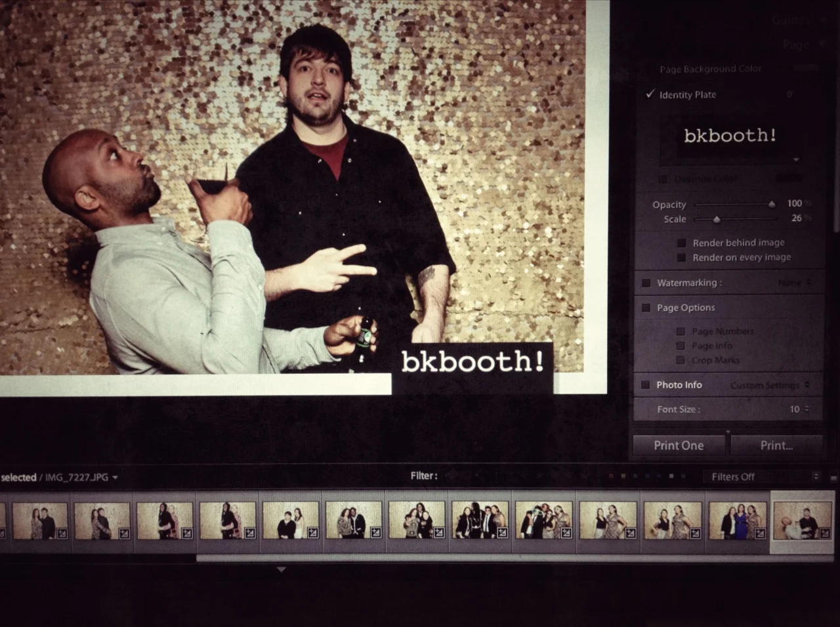Click the identity plate rotation 0° value

[x=791, y=94]
